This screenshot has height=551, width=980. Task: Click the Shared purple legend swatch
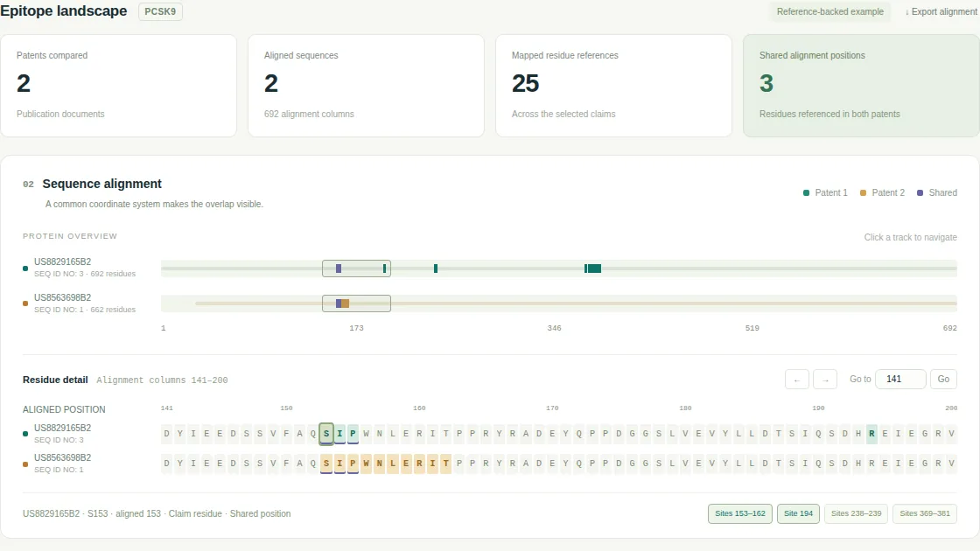(x=920, y=193)
